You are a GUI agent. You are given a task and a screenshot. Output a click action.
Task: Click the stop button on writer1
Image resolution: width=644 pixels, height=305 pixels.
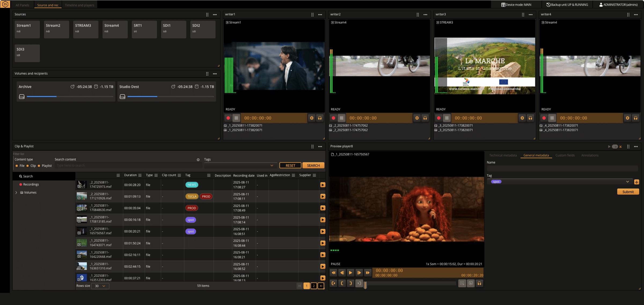click(x=236, y=118)
